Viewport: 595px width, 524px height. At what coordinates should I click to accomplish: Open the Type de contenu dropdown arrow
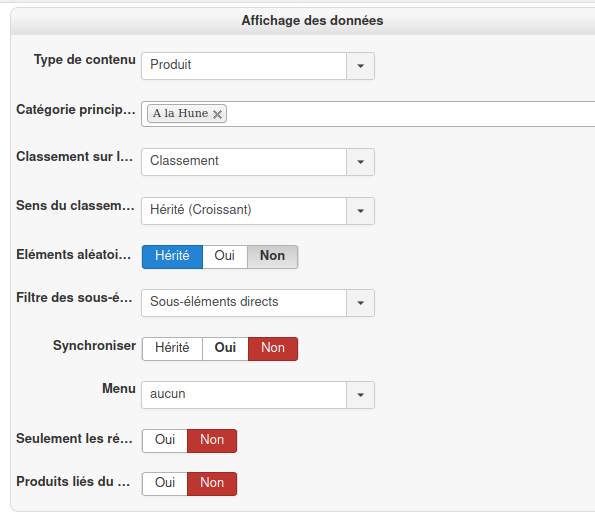coord(360,66)
